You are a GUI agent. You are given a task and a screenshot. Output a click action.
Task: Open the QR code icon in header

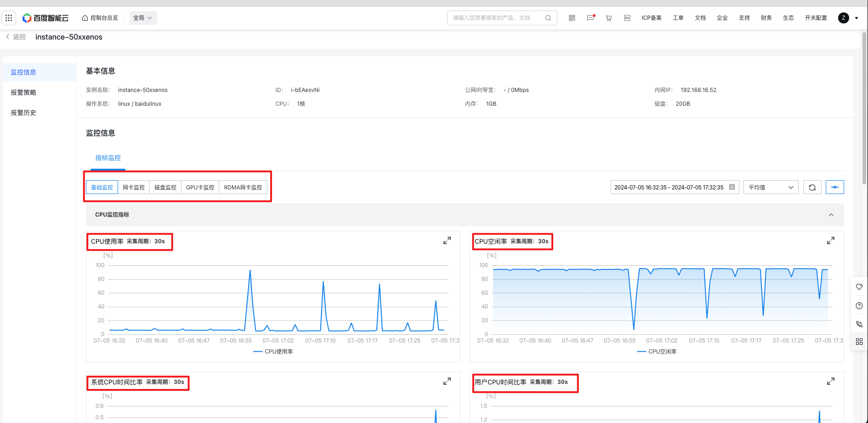tap(572, 18)
